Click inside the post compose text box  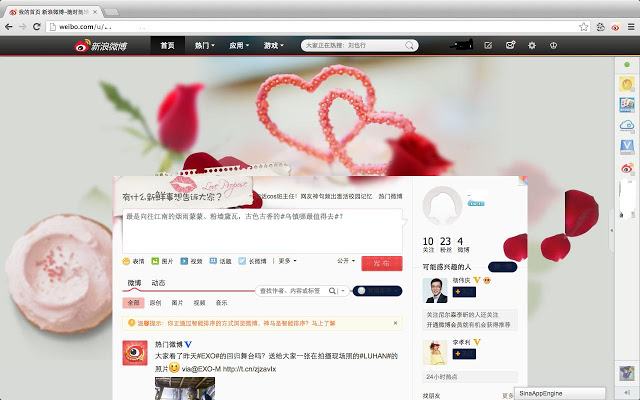[262, 231]
